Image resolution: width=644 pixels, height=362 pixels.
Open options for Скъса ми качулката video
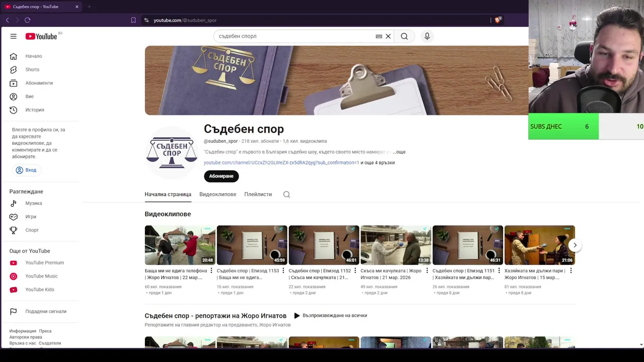point(427,270)
